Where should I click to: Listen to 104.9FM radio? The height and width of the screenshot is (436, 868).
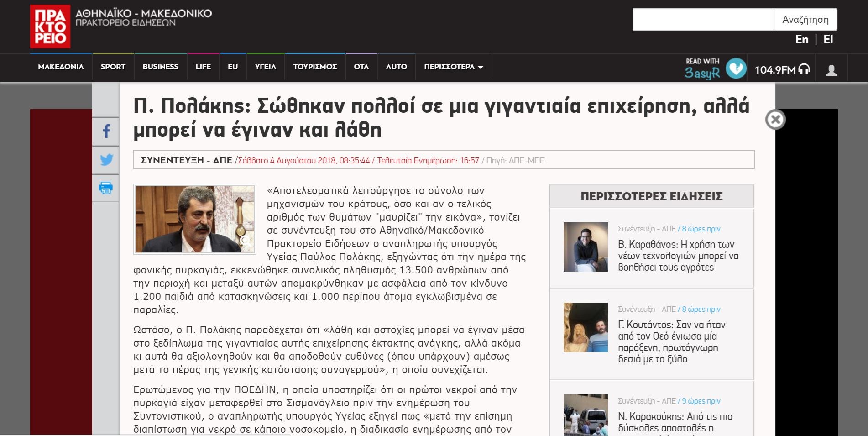(x=782, y=70)
